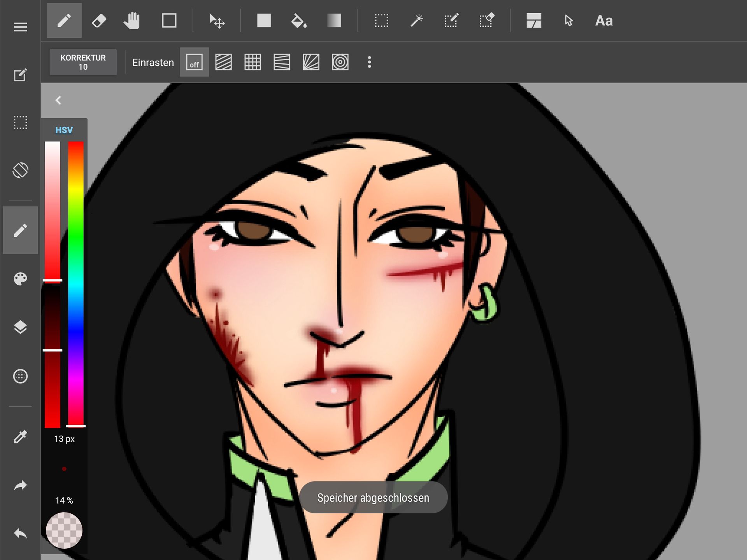Image resolution: width=747 pixels, height=560 pixels.
Task: Adjust the saturation/brightness color bar
Action: [x=53, y=284]
